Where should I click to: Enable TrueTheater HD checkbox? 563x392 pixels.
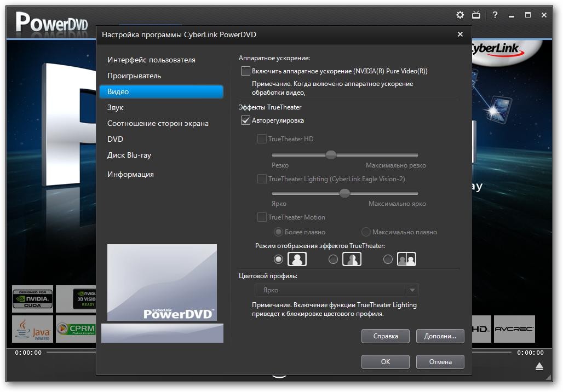[x=262, y=139]
